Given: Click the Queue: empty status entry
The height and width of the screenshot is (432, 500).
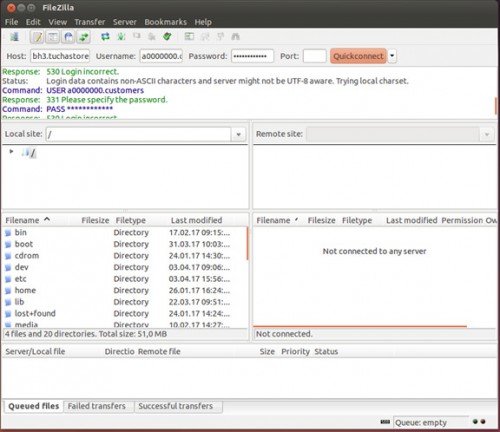Looking at the screenshot, I should [431, 423].
